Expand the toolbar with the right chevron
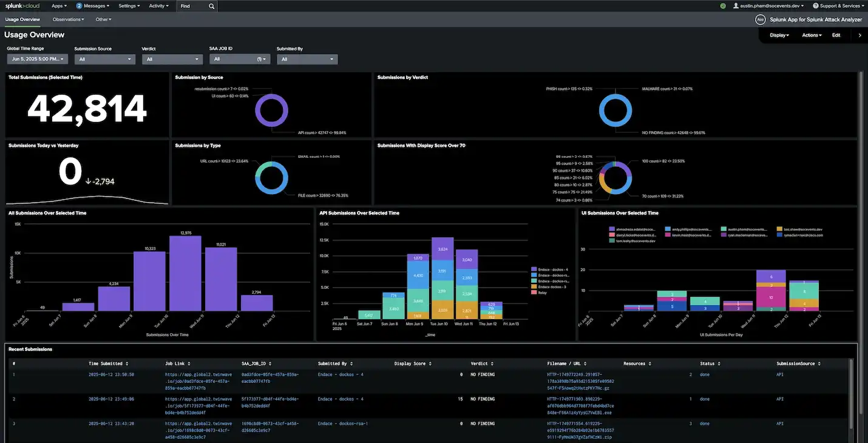 point(860,35)
